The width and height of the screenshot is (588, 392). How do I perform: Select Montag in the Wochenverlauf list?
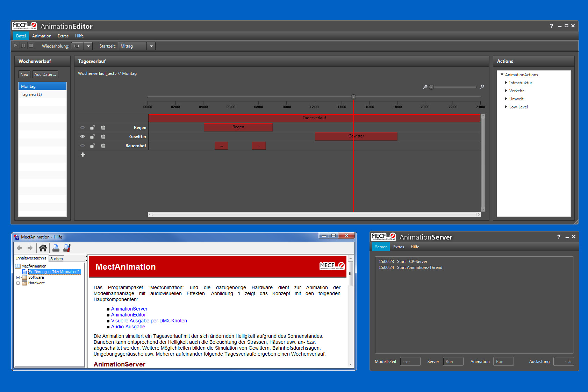tap(42, 86)
